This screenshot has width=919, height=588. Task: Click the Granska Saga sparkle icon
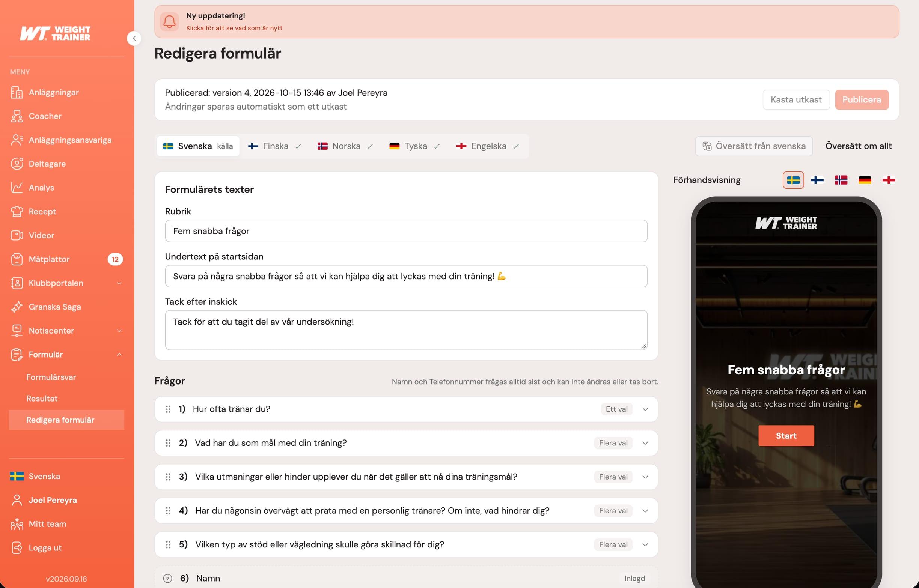pos(17,307)
